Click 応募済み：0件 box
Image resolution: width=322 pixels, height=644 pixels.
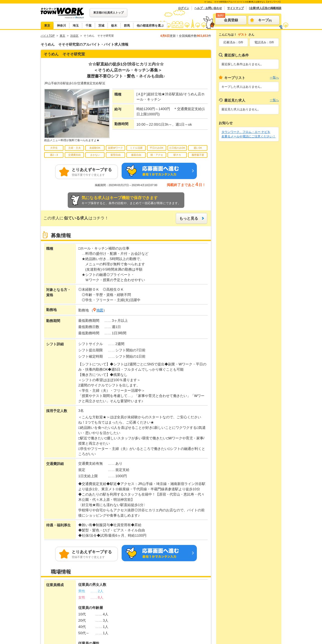point(233,42)
